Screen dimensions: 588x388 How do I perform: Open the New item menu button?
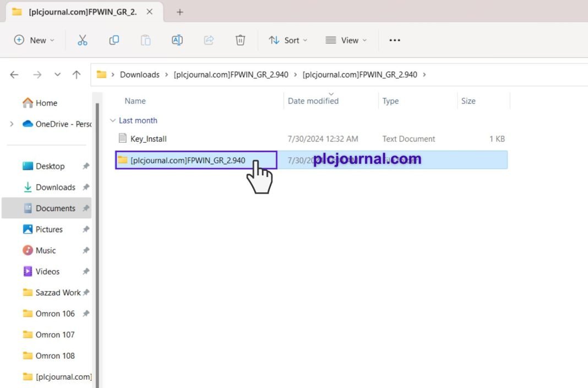click(x=34, y=40)
